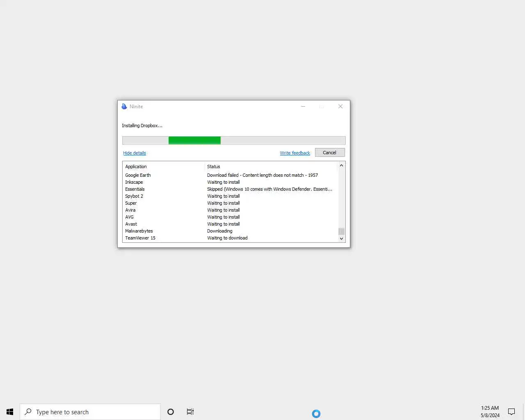Image resolution: width=525 pixels, height=420 pixels.
Task: Click the Show desktop sliver on taskbar
Action: point(524,412)
